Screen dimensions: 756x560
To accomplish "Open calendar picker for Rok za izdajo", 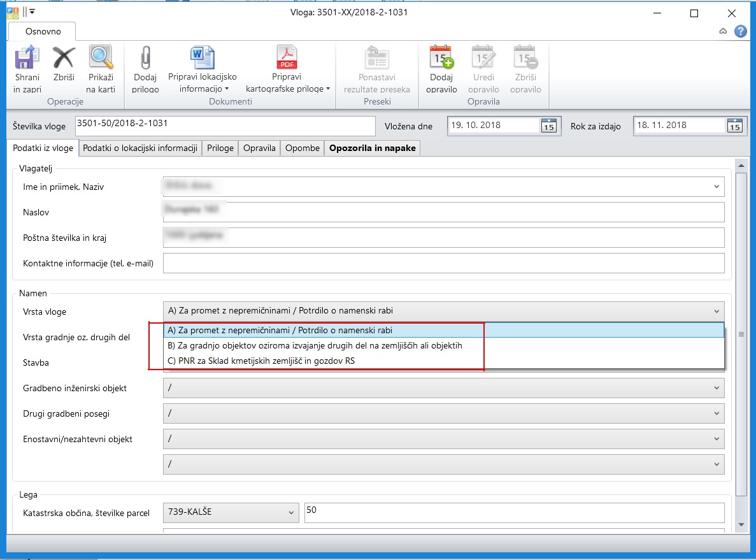I will (734, 126).
